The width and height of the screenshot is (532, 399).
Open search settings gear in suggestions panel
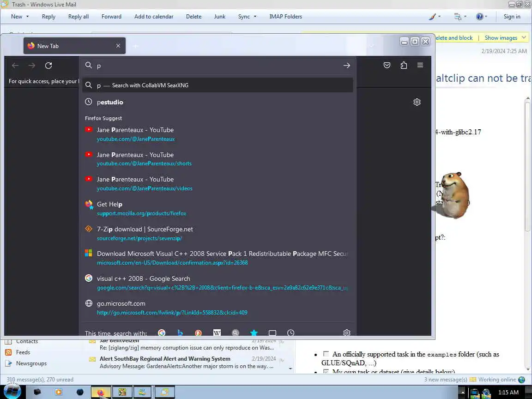(346, 332)
